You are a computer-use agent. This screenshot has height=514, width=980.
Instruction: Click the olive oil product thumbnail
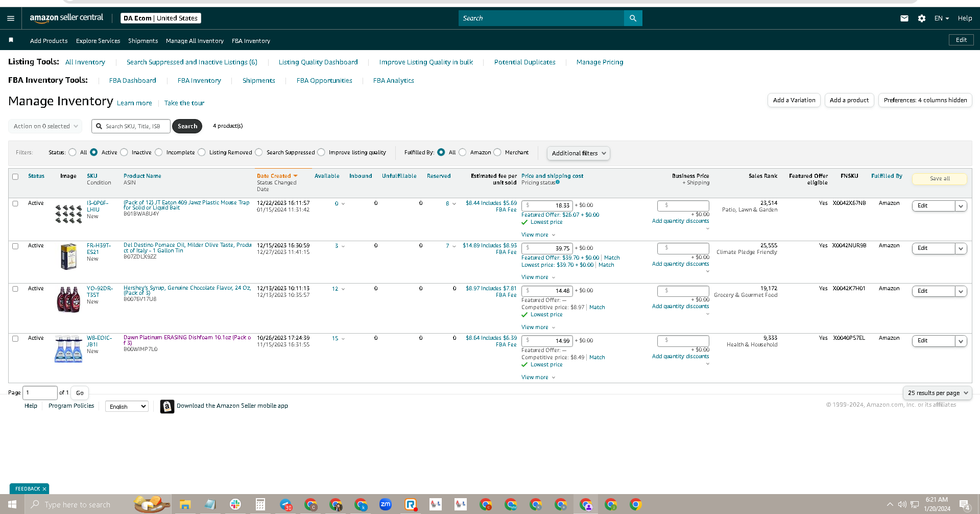[68, 256]
